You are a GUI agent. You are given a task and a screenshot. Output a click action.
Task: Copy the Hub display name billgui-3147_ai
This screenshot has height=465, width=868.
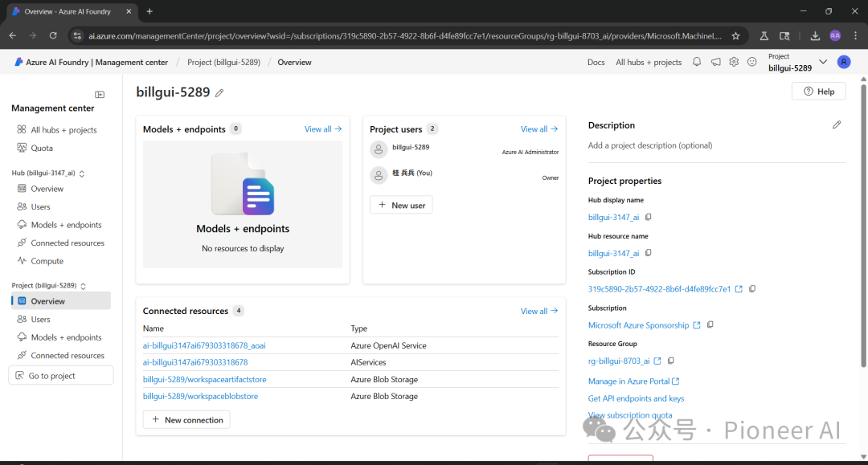648,217
